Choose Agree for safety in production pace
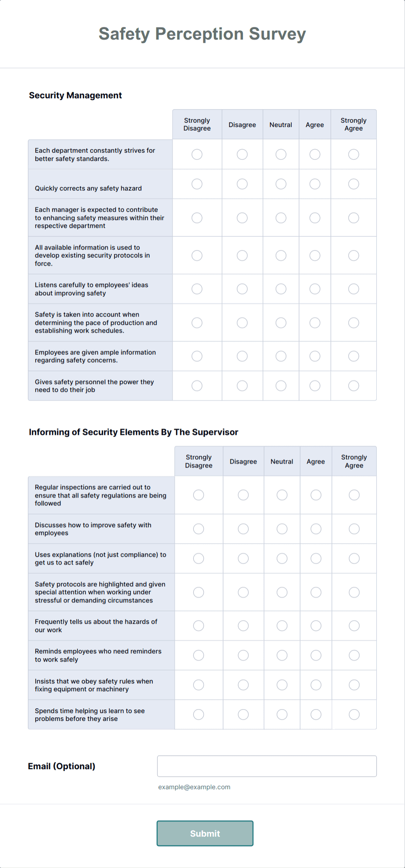Viewport: 405px width, 868px height. pos(315,323)
